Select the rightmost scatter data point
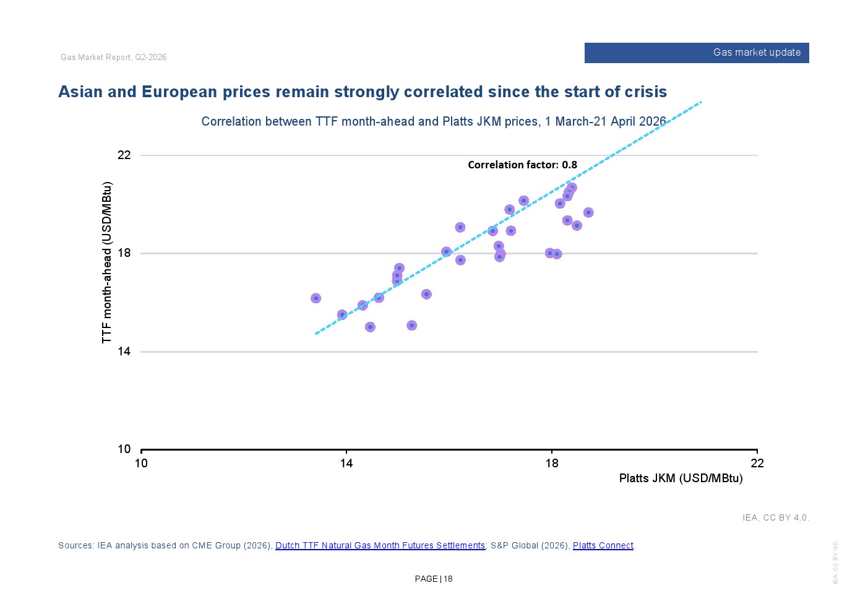Viewport: 868px width, 614px height. coord(588,212)
